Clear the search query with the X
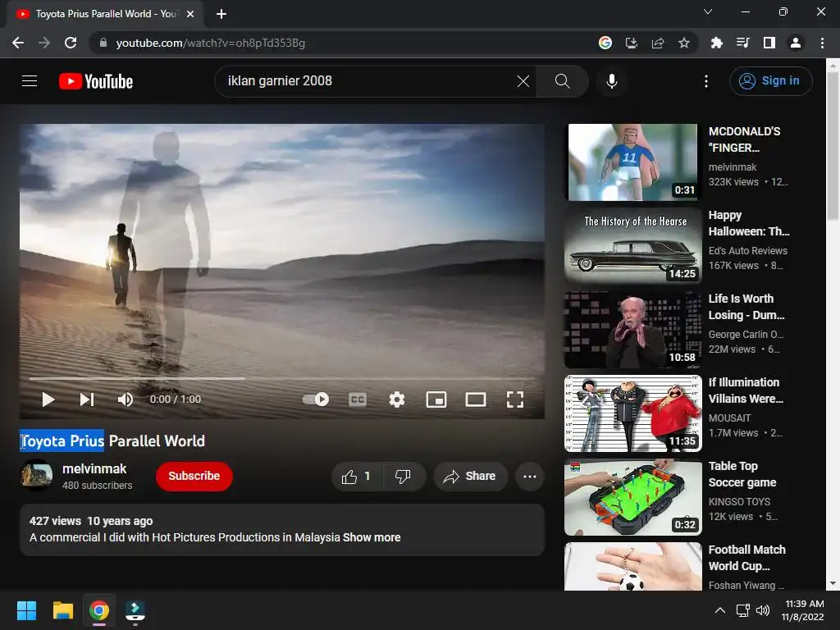The image size is (840, 630). 523,81
